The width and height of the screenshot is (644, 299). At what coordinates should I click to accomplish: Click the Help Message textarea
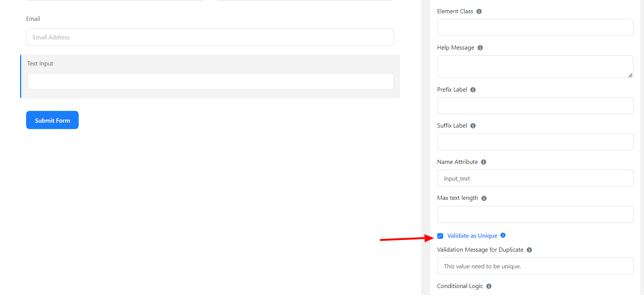click(535, 67)
